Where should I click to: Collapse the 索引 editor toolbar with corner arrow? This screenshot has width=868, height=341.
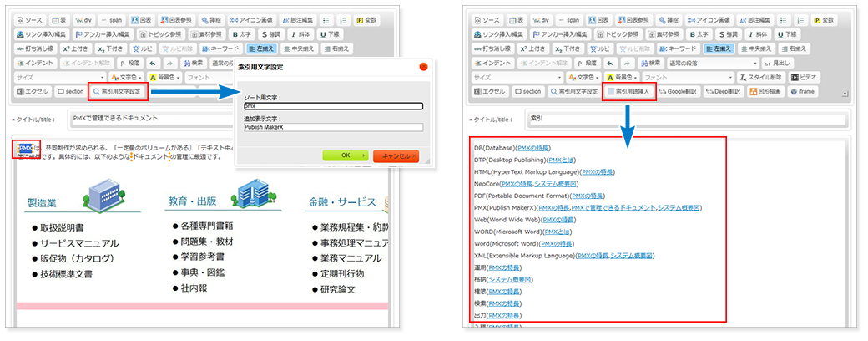point(845,94)
